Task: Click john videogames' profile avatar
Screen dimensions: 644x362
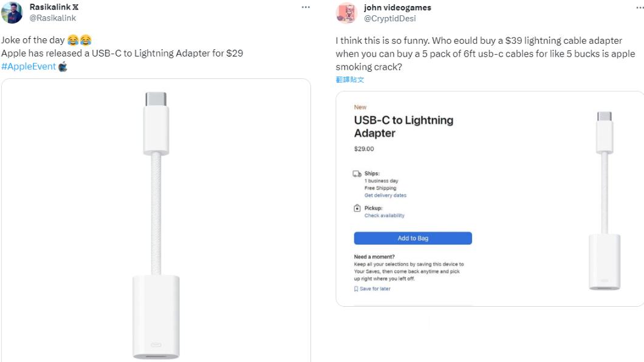Action: click(x=347, y=13)
